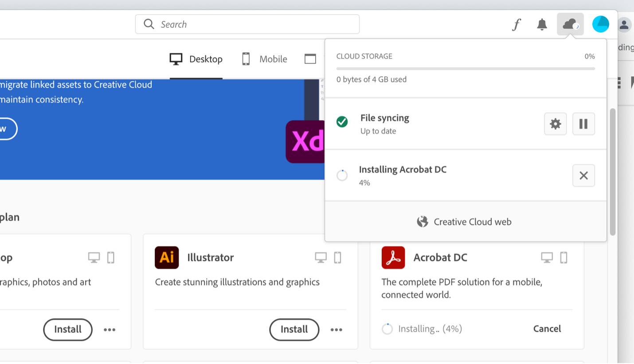Click the Illustrator title text
This screenshot has height=364, width=634.
[211, 258]
